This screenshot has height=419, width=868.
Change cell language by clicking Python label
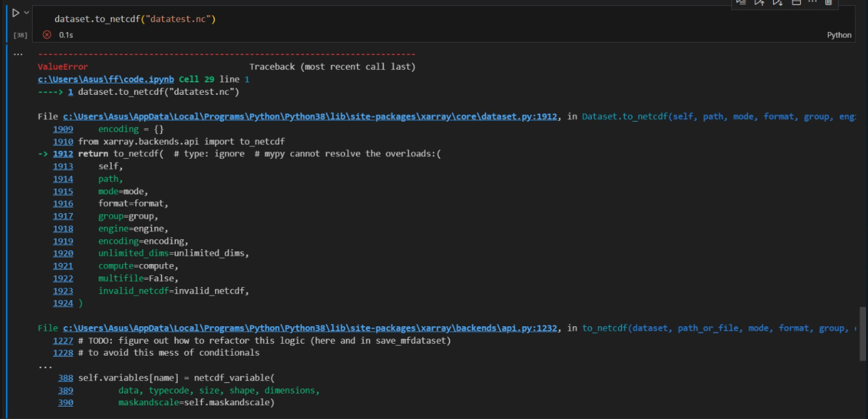[840, 35]
